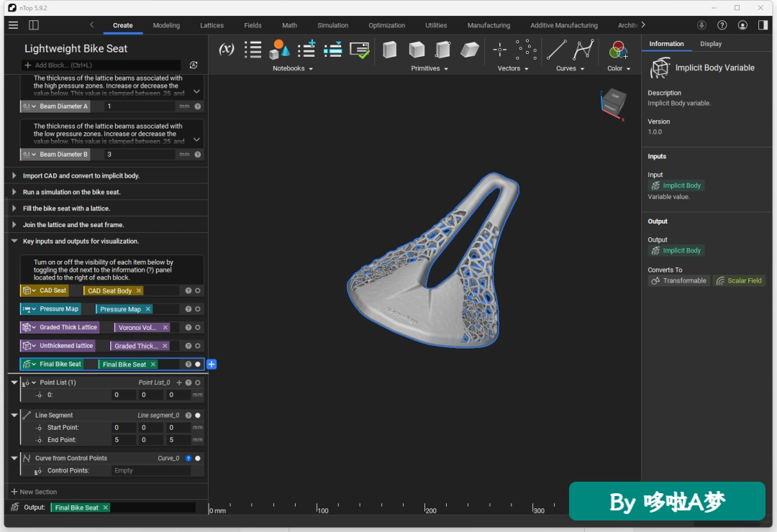The width and height of the screenshot is (777, 532).
Task: Select the Line curve tool icon
Action: coord(556,50)
